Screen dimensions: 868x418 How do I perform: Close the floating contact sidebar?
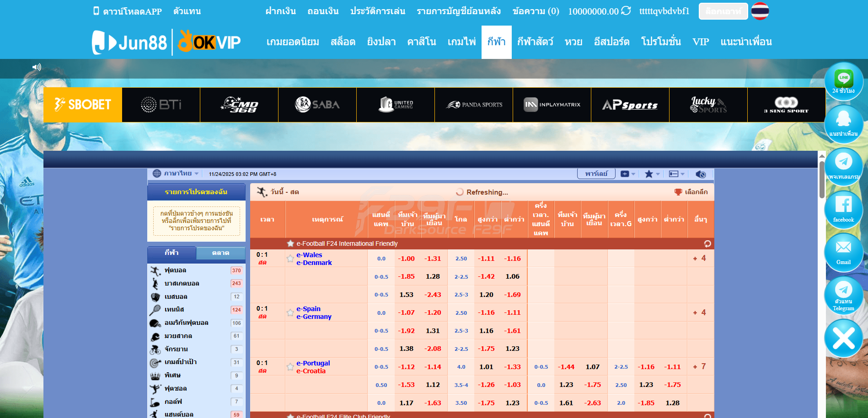[843, 339]
